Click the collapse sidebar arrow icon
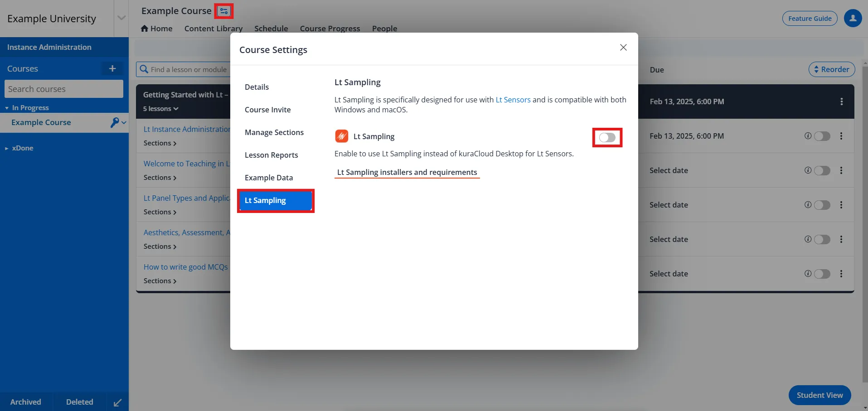 coord(117,402)
